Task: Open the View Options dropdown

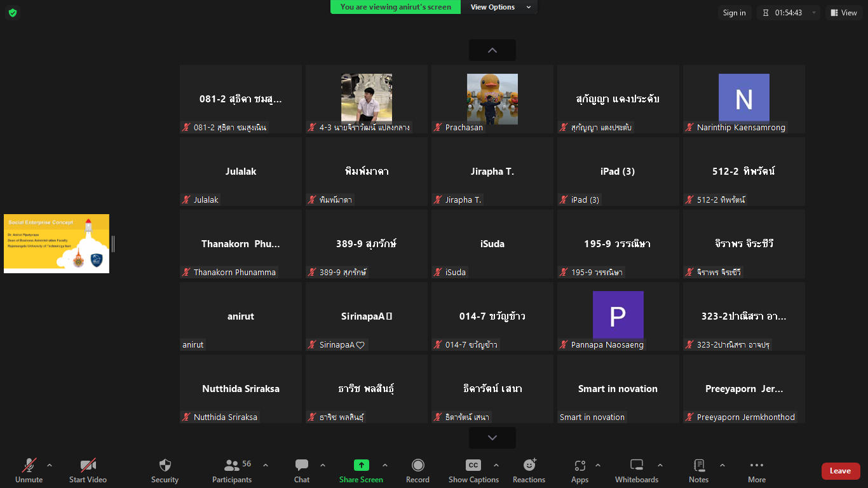Action: click(x=501, y=7)
